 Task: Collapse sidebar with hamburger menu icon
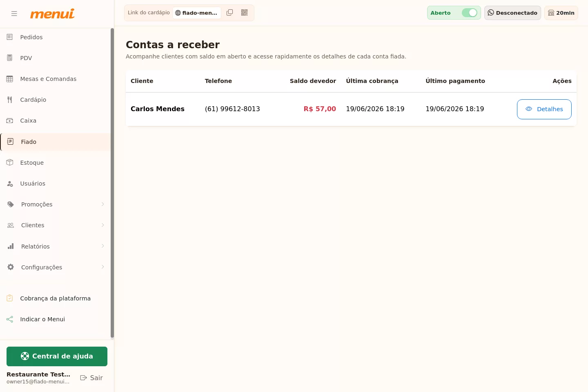tap(14, 13)
